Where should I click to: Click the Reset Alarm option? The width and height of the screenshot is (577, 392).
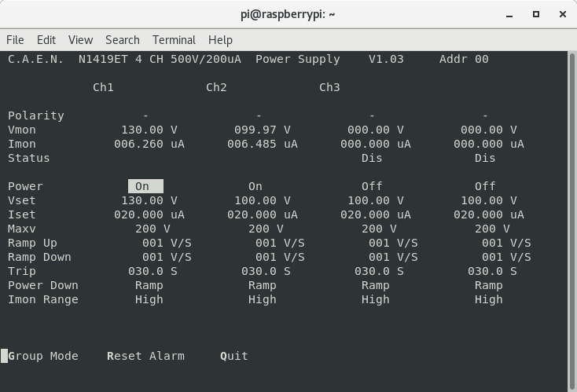[145, 356]
